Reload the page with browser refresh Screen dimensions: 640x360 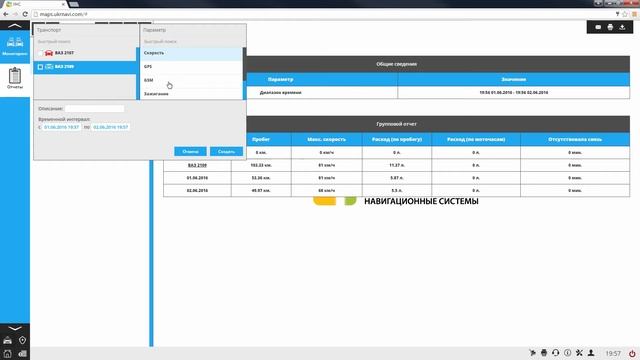(25, 14)
